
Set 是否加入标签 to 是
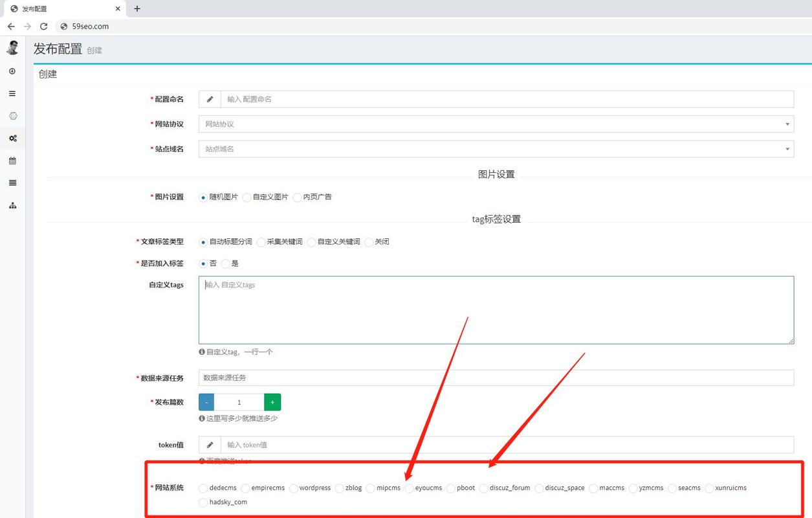226,264
